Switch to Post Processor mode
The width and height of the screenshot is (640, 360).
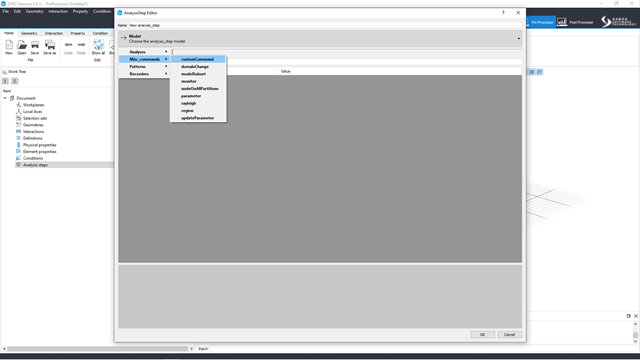[x=576, y=22]
